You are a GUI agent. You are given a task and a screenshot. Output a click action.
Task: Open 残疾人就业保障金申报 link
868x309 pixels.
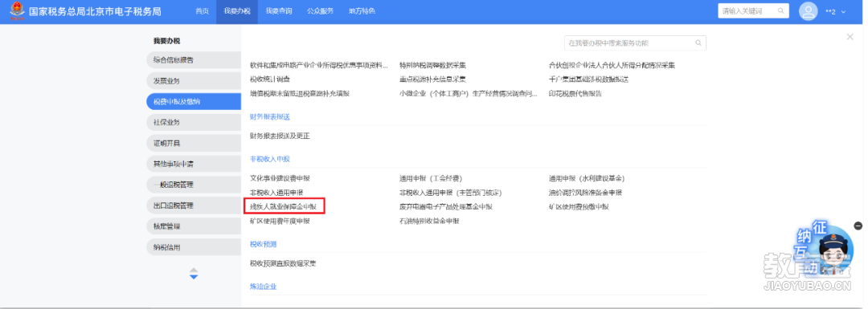click(284, 207)
